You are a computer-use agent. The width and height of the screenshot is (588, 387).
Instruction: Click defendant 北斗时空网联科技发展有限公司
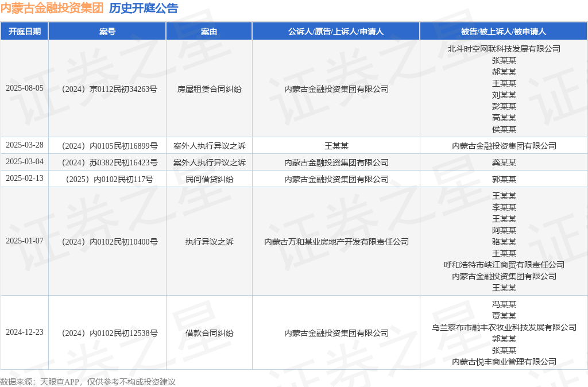[504, 49]
